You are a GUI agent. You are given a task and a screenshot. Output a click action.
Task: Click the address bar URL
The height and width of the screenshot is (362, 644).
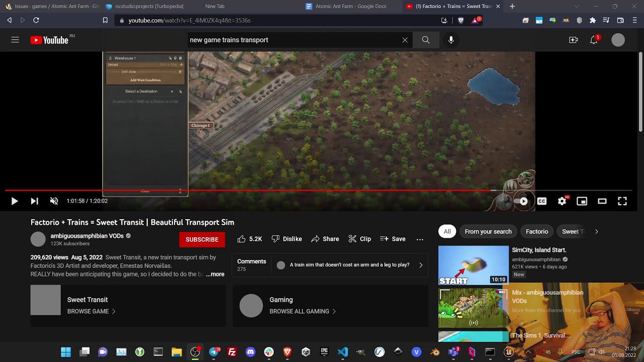(189, 21)
